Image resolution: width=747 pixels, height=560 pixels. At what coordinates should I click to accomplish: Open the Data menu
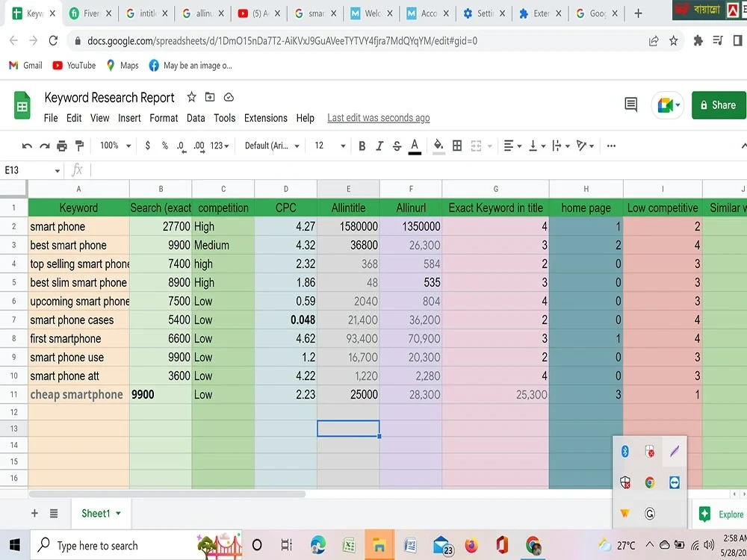(196, 118)
